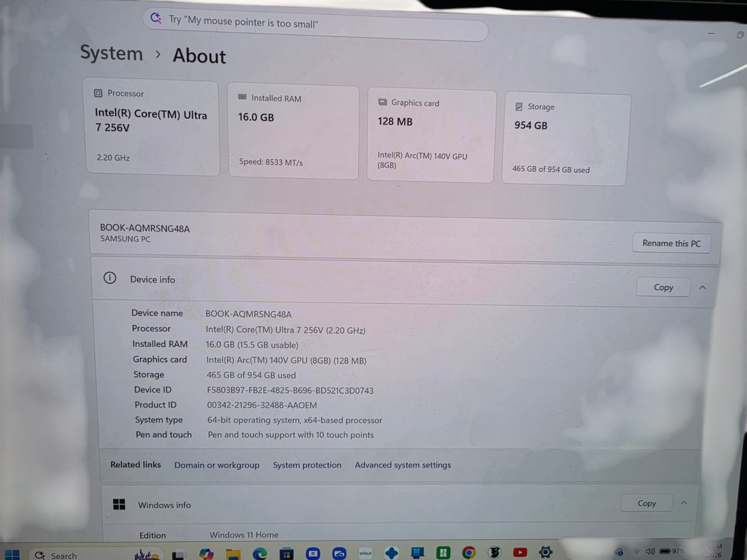Click the Settings gear in the taskbar

coord(545,552)
